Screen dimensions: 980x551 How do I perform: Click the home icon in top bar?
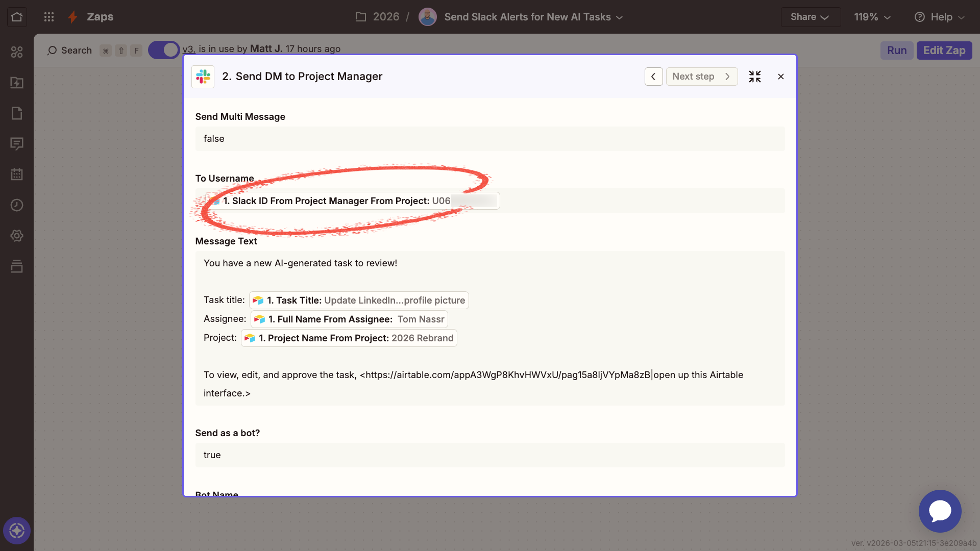[17, 17]
